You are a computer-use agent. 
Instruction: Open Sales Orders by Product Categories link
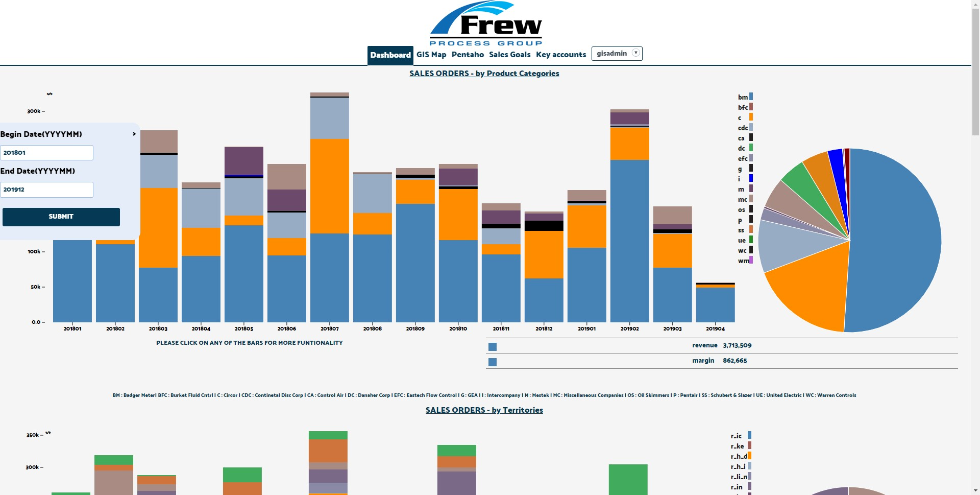tap(484, 74)
